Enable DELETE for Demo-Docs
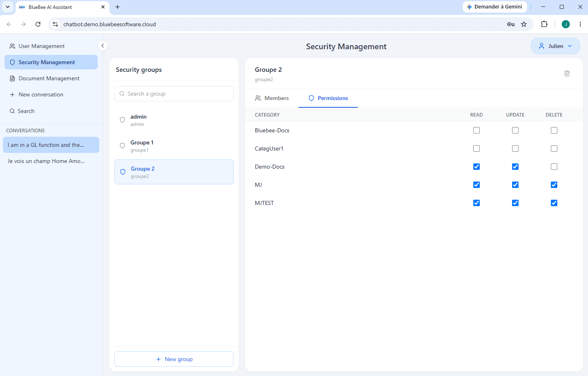The height and width of the screenshot is (376, 588). point(554,167)
